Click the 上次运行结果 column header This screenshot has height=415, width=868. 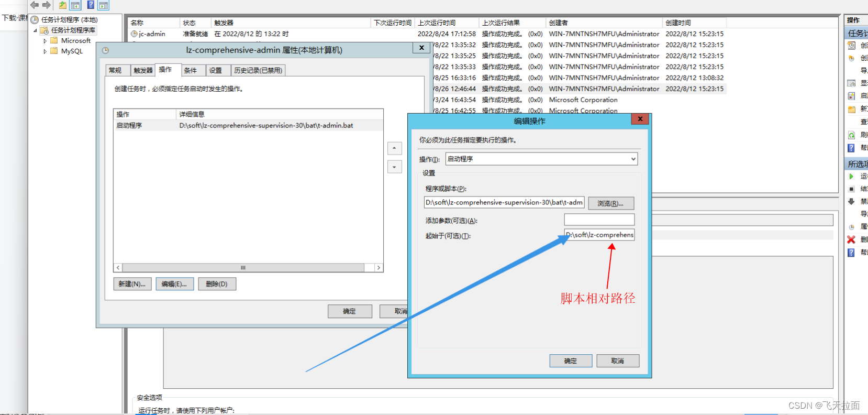pos(512,23)
